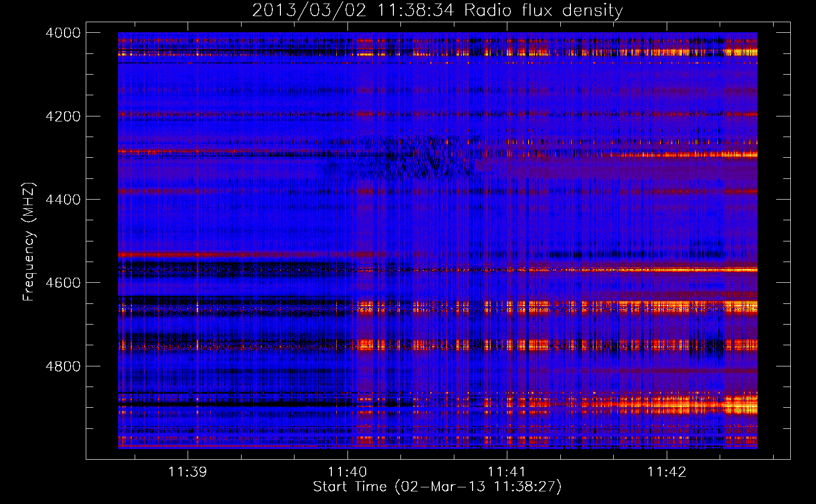Screen dimensions: 816x504
Task: Click the plot title "Radio flux density"
Action: [544, 11]
